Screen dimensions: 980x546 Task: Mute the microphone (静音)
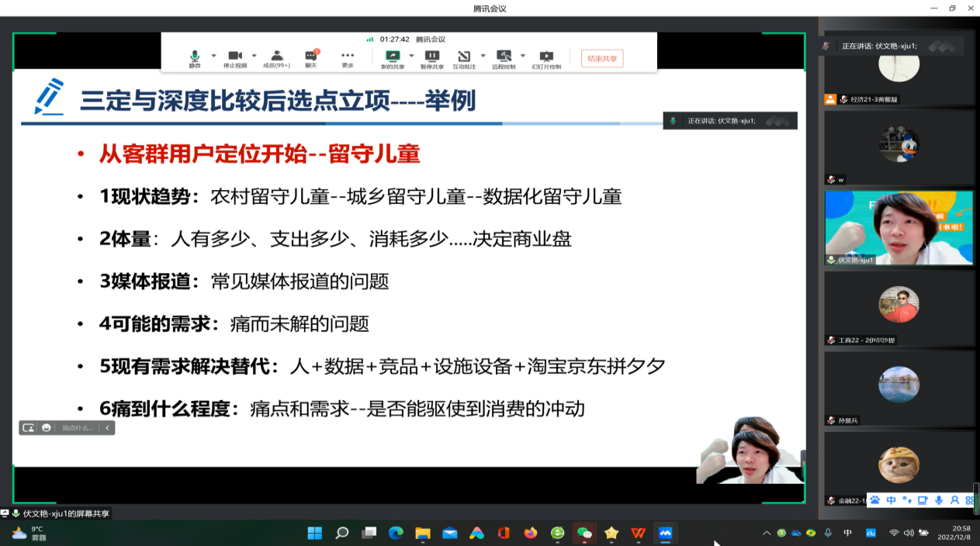[x=194, y=58]
